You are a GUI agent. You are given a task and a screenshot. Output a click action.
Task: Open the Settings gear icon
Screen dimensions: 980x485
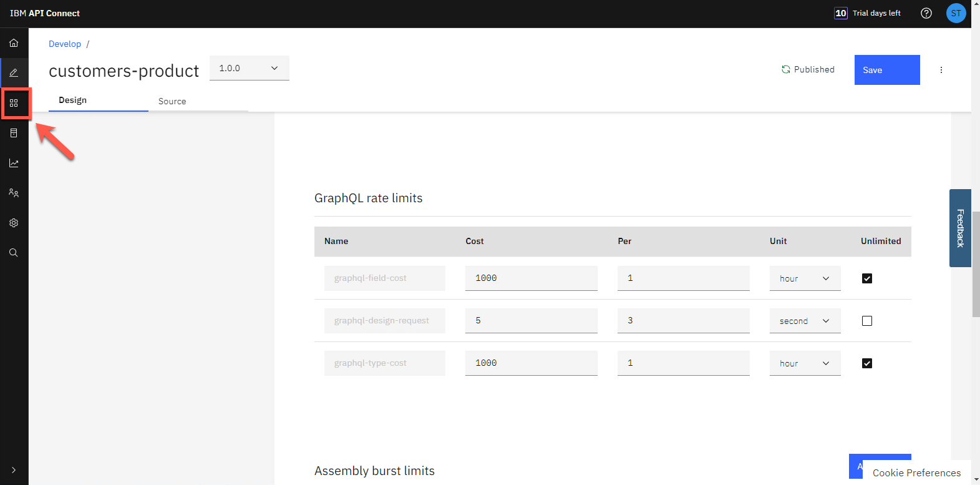tap(14, 223)
